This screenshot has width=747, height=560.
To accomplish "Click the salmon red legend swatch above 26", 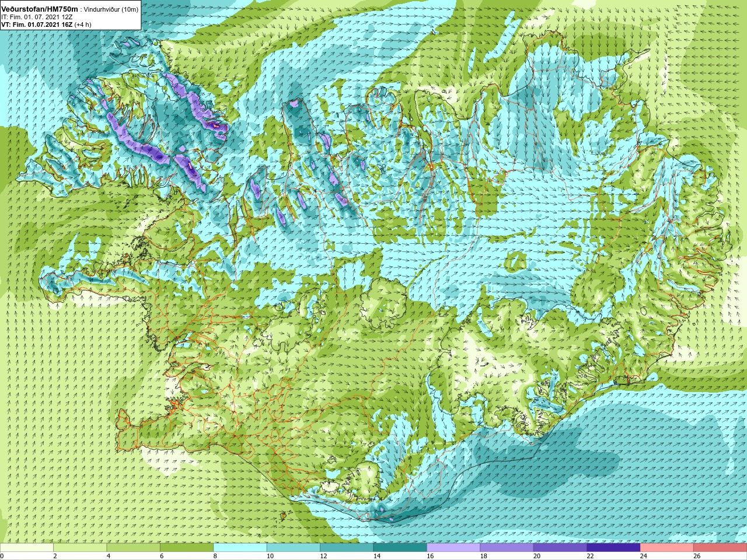I will pyautogui.click(x=720, y=548).
